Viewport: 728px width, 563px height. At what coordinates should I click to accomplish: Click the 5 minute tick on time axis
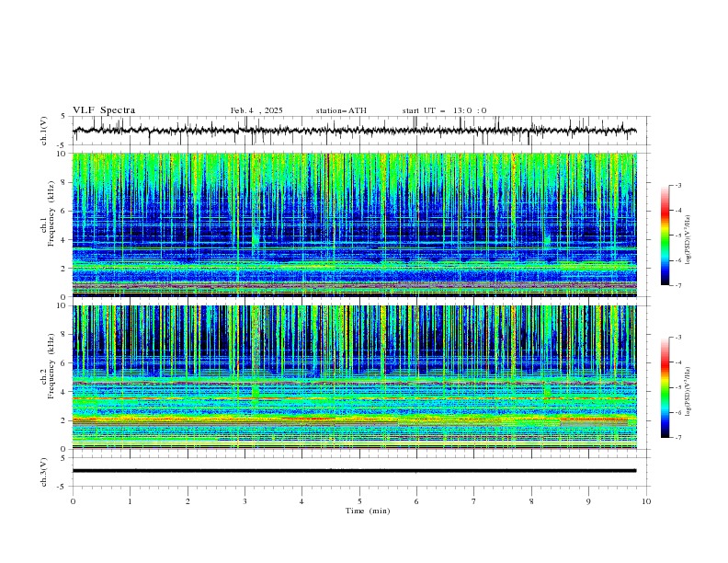coord(359,500)
